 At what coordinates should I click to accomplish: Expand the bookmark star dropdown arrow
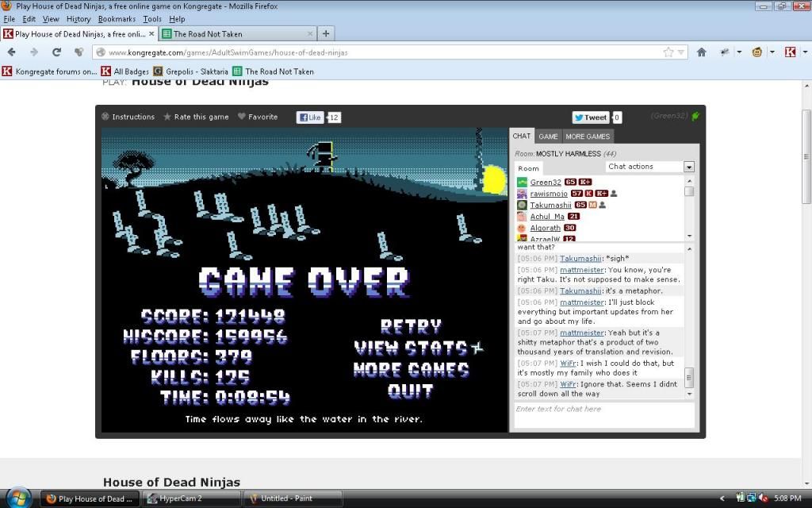tap(681, 52)
